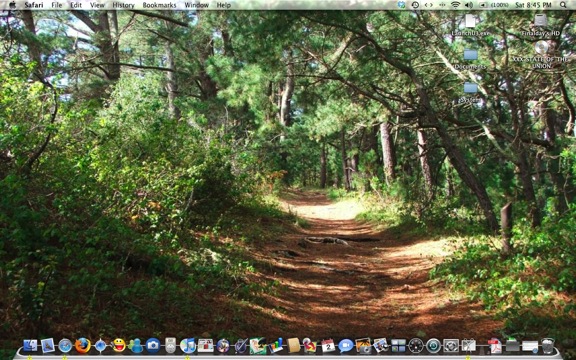
Task: Open the View menu
Action: (97, 5)
